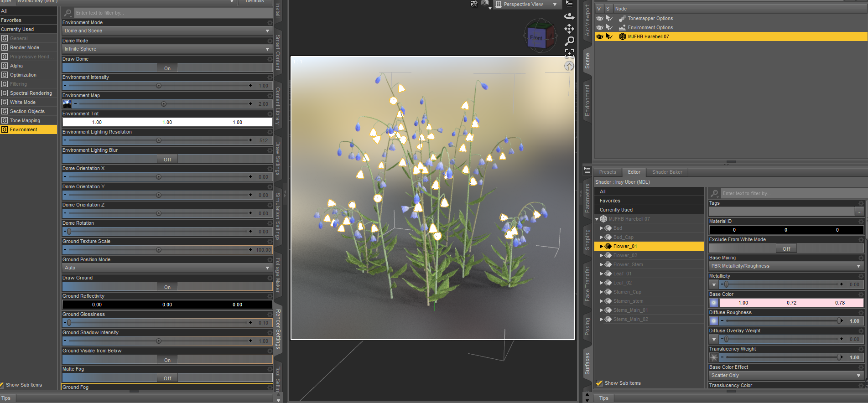868x403 pixels.
Task: Toggle Ground Visible from Below switch
Action: 167,360
